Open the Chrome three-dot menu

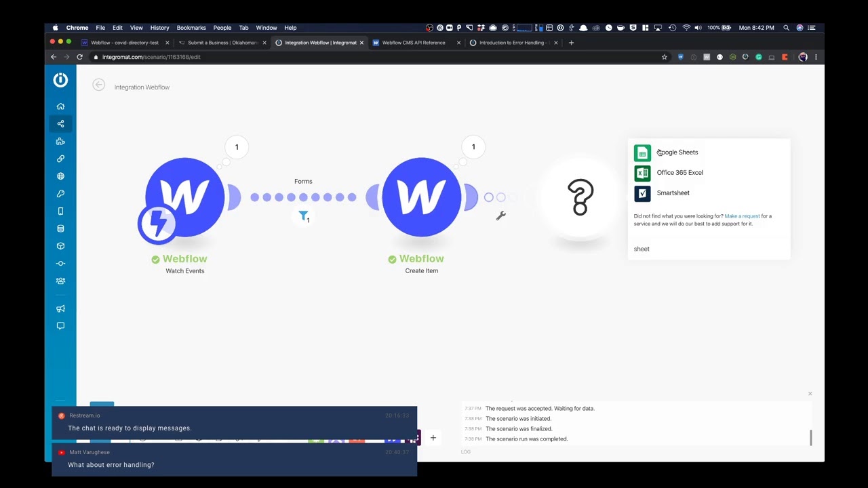(816, 57)
